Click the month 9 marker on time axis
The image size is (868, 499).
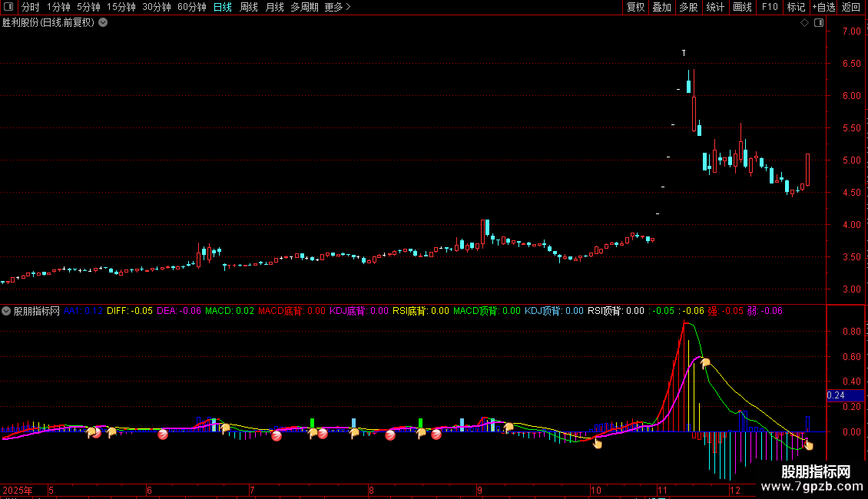(479, 491)
